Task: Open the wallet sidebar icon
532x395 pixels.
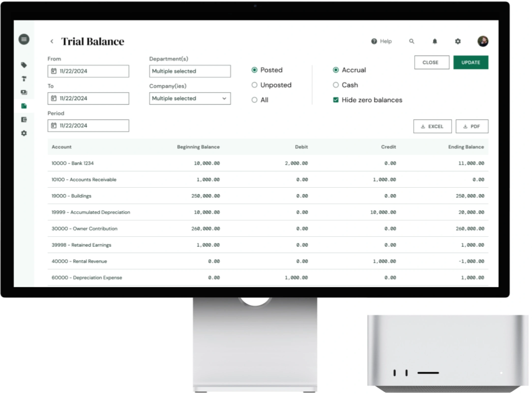Action: pyautogui.click(x=24, y=120)
